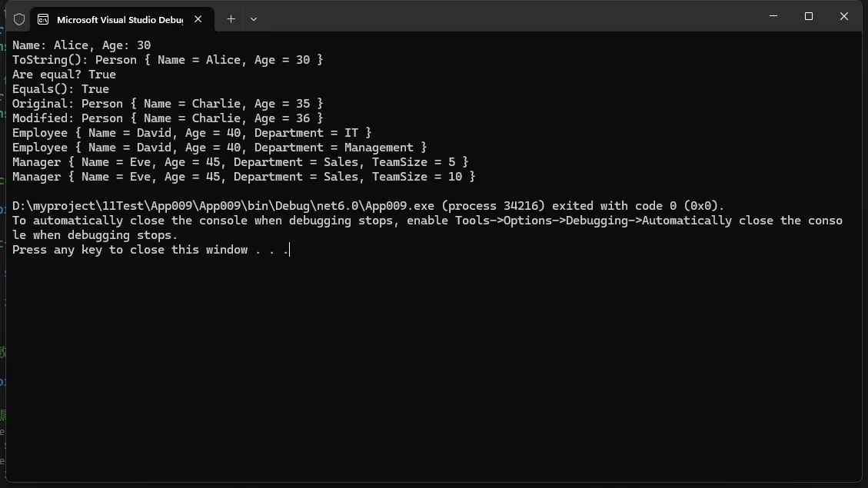Close the Microsoft Visual Studio Debug tab
This screenshot has height=488, width=868.
pyautogui.click(x=198, y=19)
